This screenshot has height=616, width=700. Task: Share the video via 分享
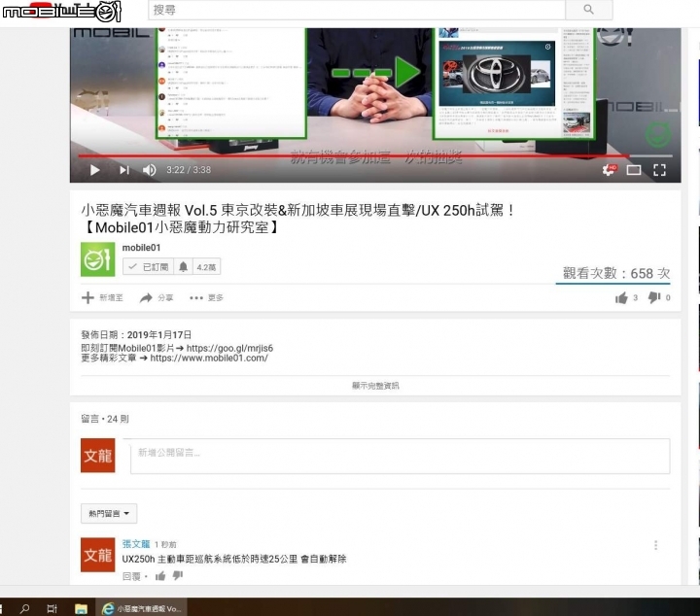click(x=157, y=297)
